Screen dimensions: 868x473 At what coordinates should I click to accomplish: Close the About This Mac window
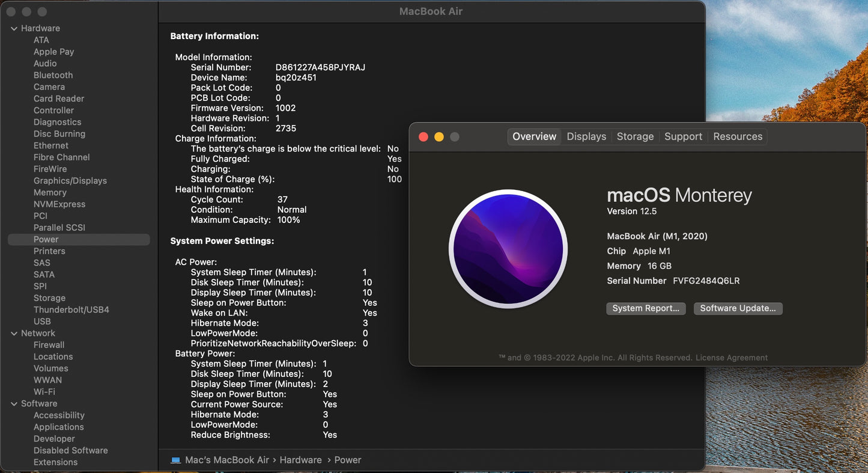click(423, 137)
